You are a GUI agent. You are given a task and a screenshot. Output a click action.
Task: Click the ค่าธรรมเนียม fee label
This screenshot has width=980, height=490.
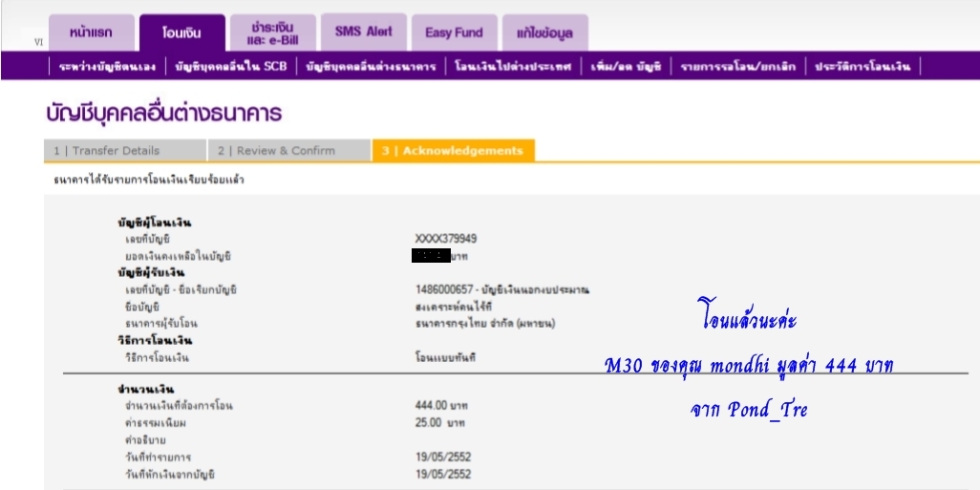pos(156,423)
